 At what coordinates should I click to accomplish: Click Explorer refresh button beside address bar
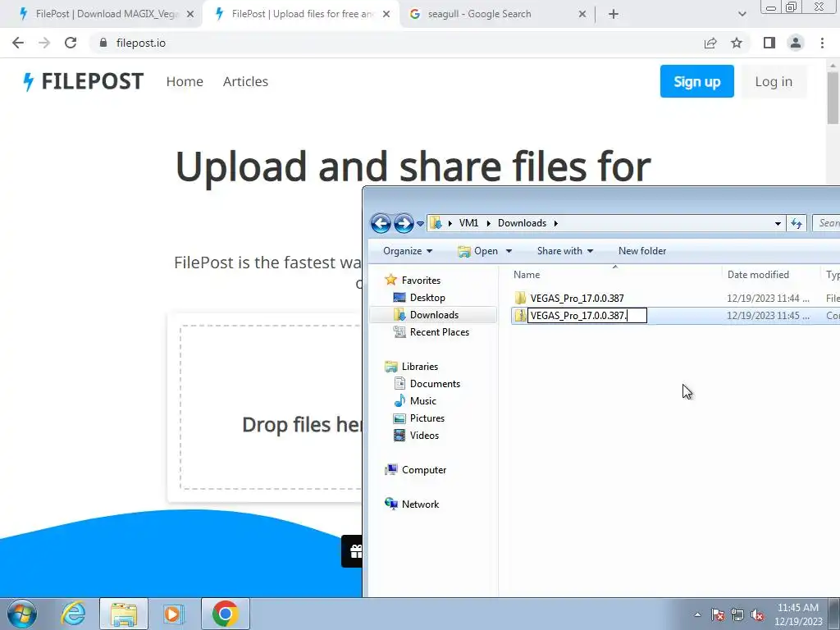click(x=797, y=223)
